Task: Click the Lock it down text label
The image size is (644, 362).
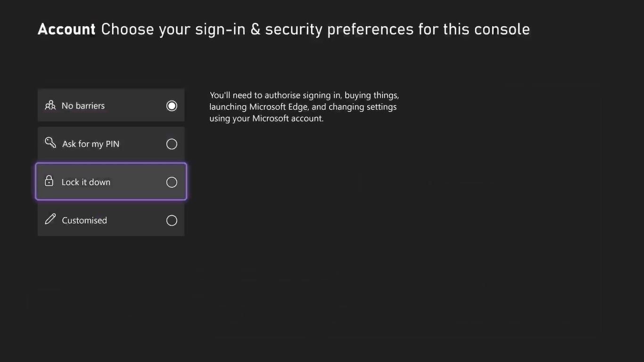Action: coord(86,182)
